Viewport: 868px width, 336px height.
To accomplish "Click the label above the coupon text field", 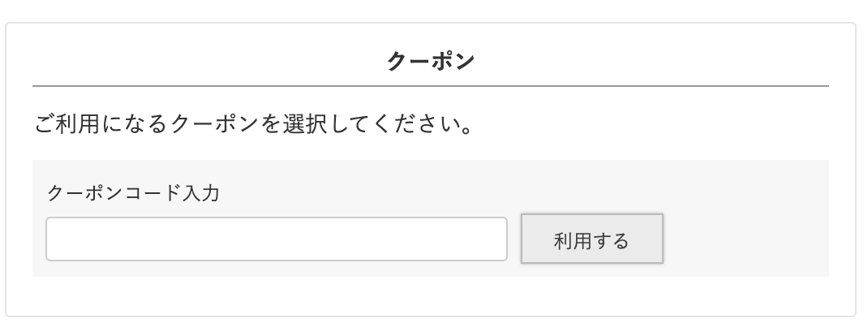I will 133,193.
